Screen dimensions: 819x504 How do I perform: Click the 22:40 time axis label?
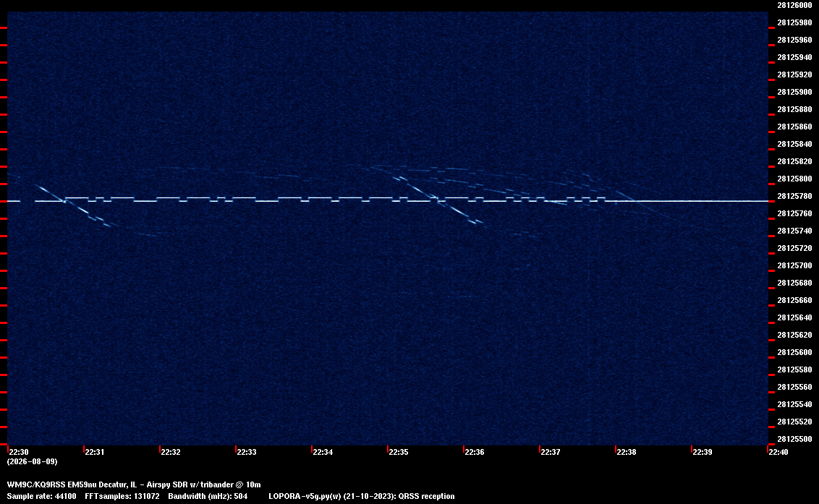click(x=778, y=452)
